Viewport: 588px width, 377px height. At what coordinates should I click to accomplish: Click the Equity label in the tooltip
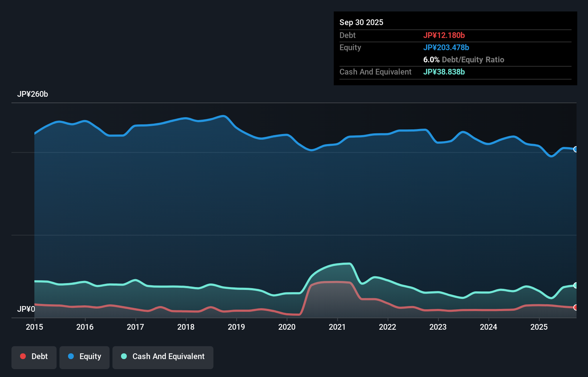(x=350, y=47)
